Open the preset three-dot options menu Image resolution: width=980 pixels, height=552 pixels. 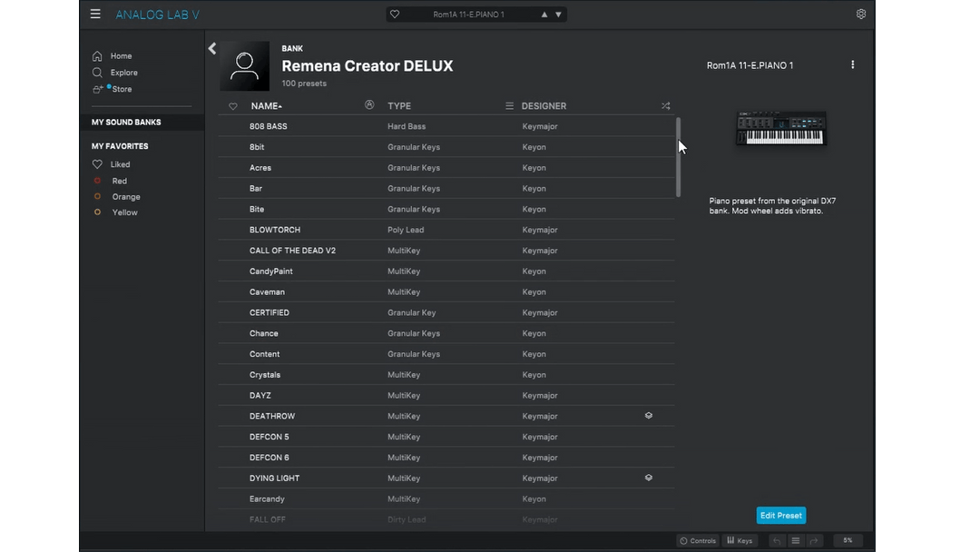[x=852, y=65]
